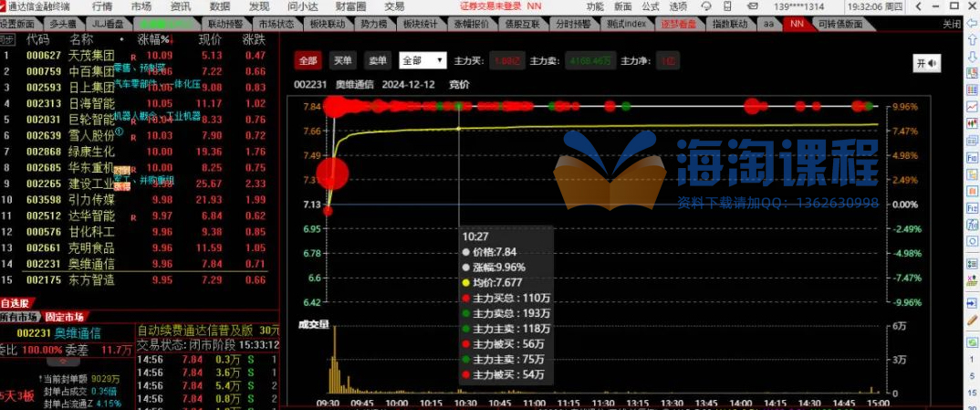
Task: Open the 交易 menu
Action: click(394, 6)
